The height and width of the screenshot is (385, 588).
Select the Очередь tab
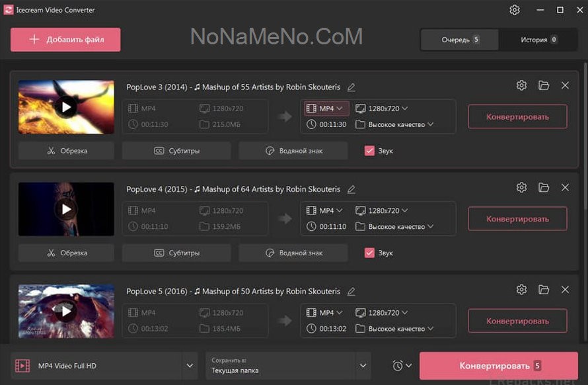460,40
